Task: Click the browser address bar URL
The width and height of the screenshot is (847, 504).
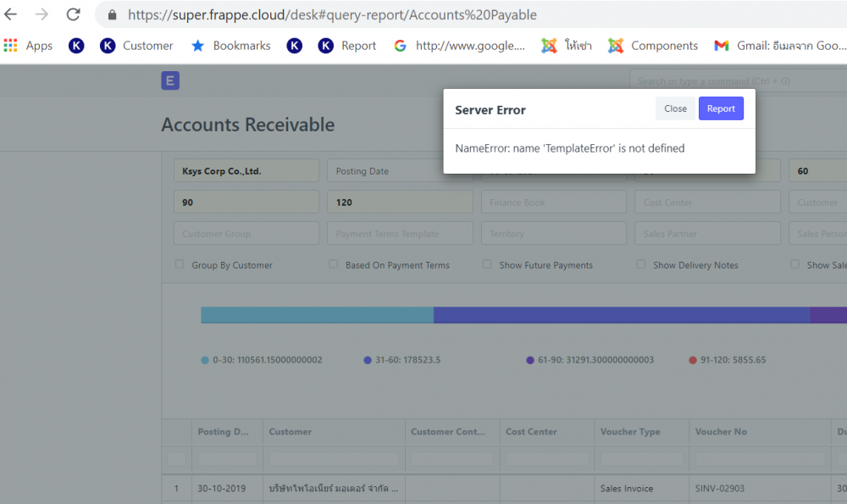Action: (332, 15)
